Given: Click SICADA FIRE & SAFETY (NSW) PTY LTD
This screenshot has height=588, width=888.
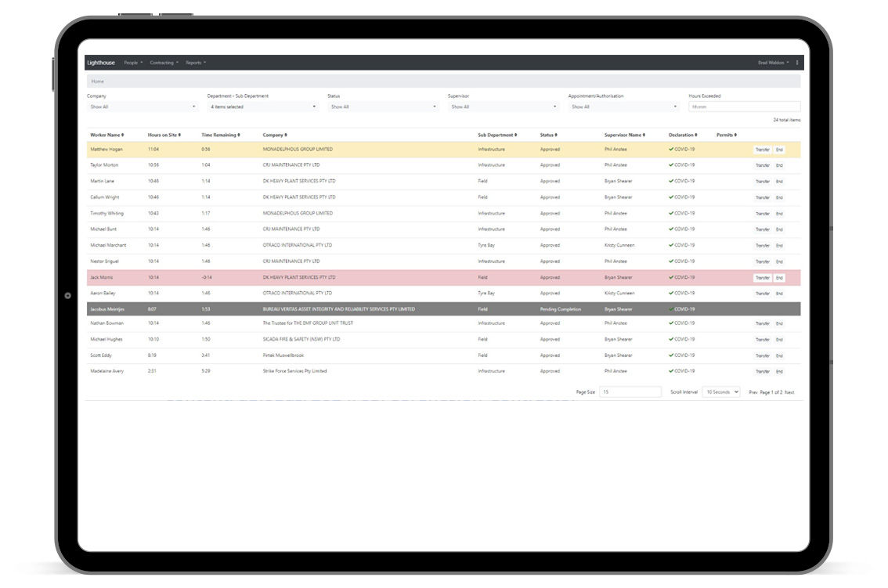Looking at the screenshot, I should coord(301,339).
